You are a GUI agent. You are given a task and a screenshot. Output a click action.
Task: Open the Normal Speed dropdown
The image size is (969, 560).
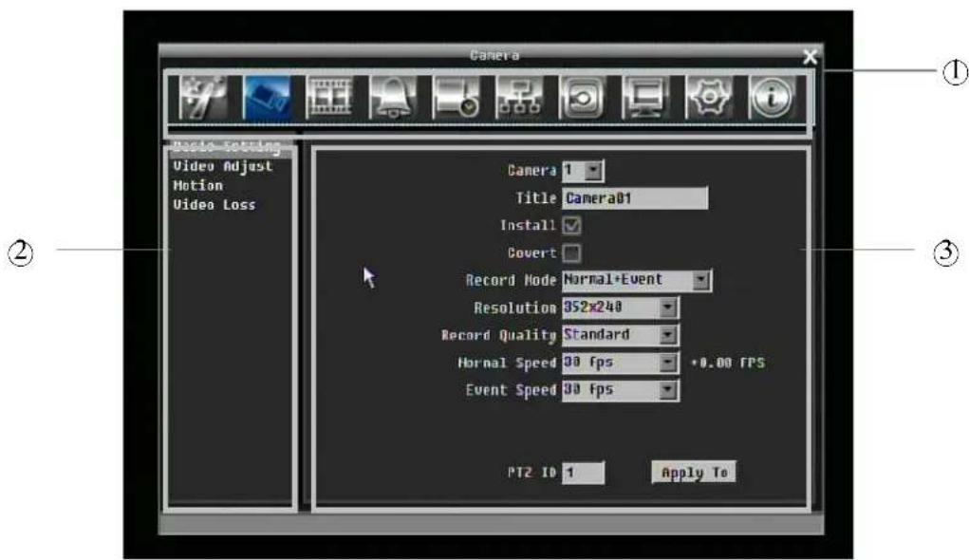(x=621, y=363)
